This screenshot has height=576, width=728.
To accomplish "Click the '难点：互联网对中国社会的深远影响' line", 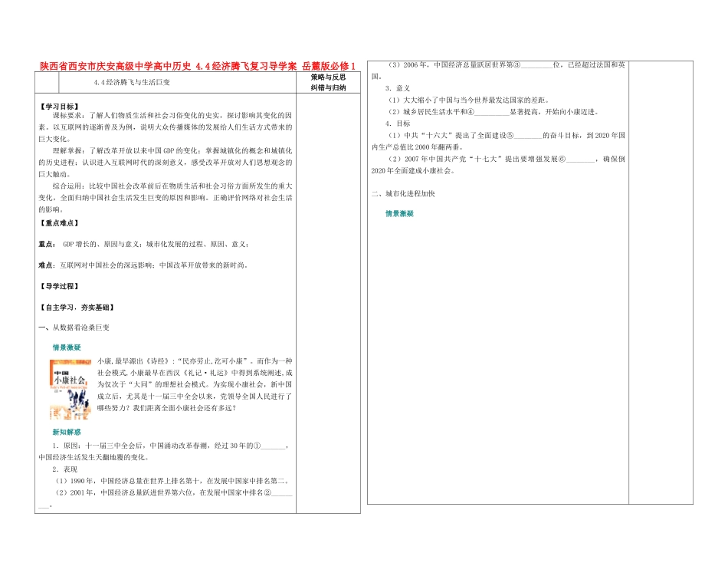I will (x=143, y=265).
